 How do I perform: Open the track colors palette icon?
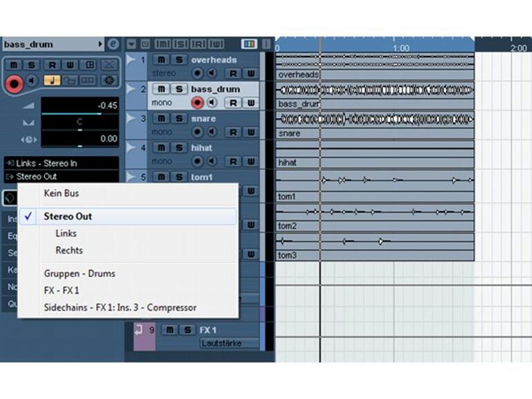point(249,44)
